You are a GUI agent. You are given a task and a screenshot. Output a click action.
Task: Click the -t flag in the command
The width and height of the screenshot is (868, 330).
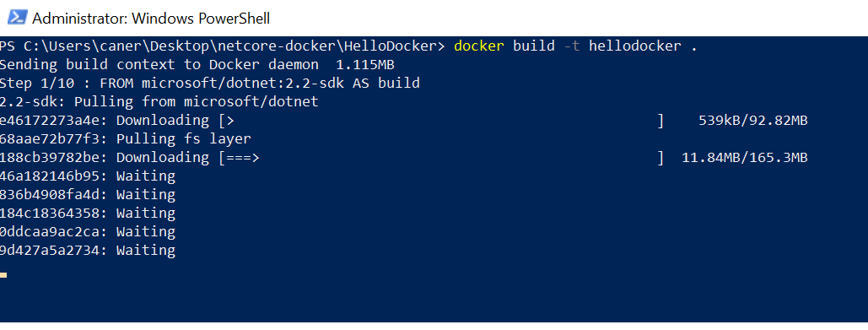(x=571, y=46)
